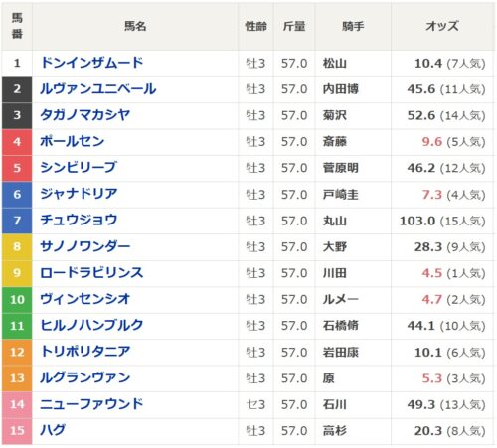
Task: Open horse ドンインザムード link
Action: point(91,63)
